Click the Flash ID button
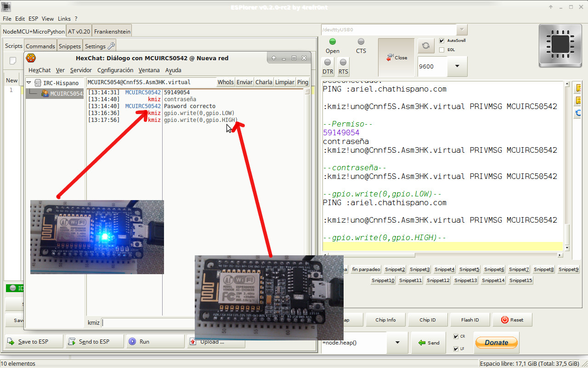This screenshot has width=588, height=368. pos(470,320)
